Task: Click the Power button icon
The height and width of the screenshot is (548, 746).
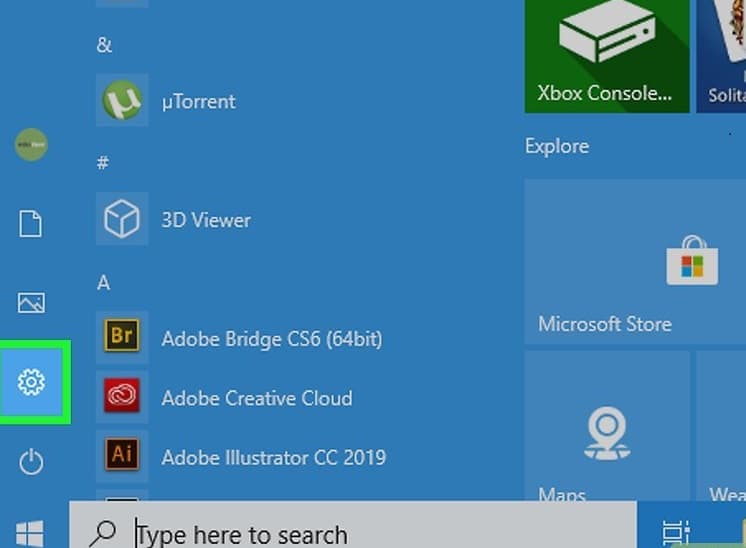Action: coord(31,461)
